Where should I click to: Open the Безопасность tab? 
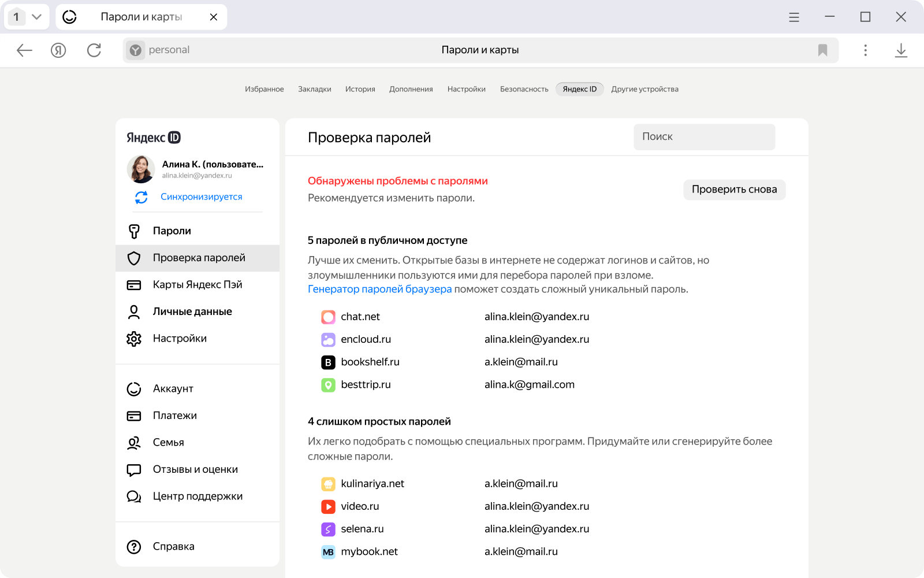point(524,89)
